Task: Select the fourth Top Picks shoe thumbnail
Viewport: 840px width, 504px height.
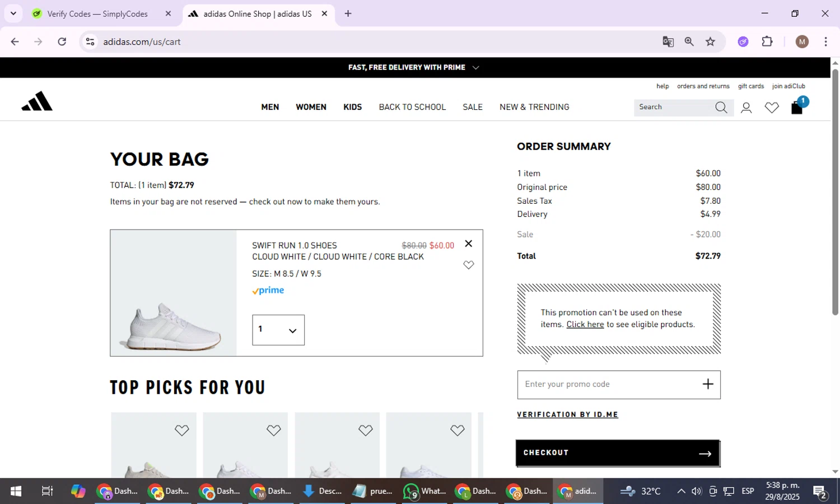Action: 428,445
